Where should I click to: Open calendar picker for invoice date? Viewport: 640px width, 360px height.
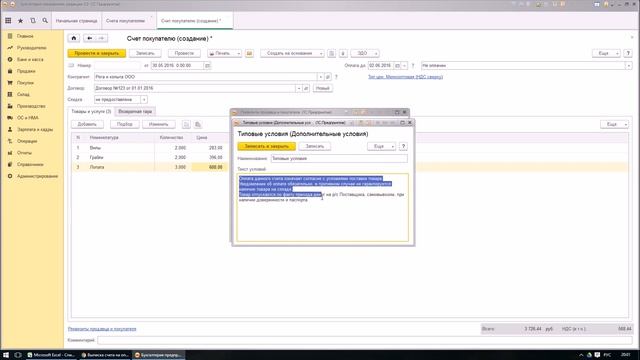pyautogui.click(x=207, y=65)
